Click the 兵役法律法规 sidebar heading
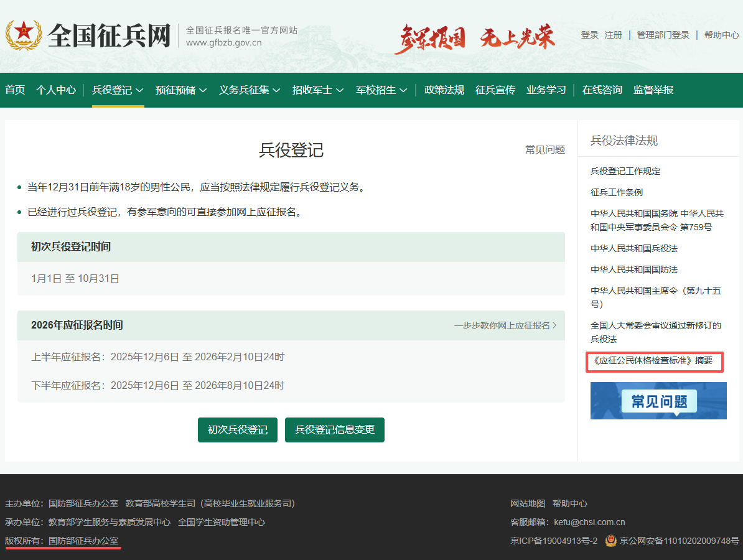Image resolution: width=743 pixels, height=560 pixels. click(x=624, y=140)
